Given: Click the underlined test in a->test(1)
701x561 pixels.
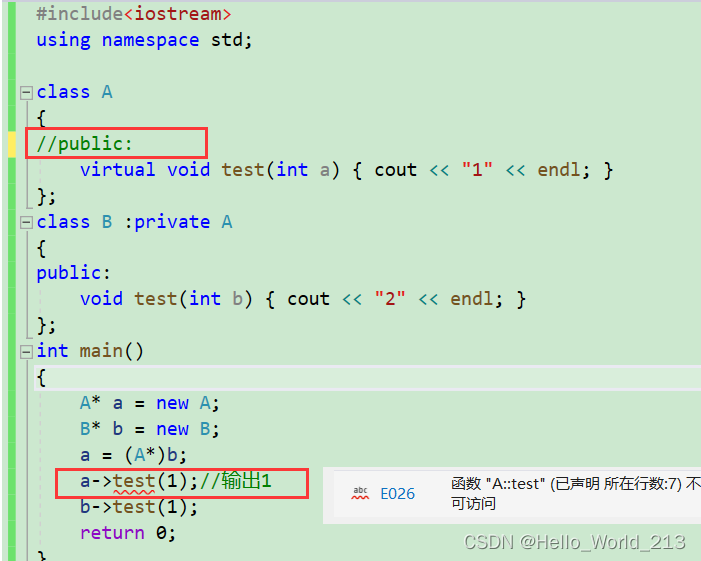Looking at the screenshot, I should tap(134, 482).
